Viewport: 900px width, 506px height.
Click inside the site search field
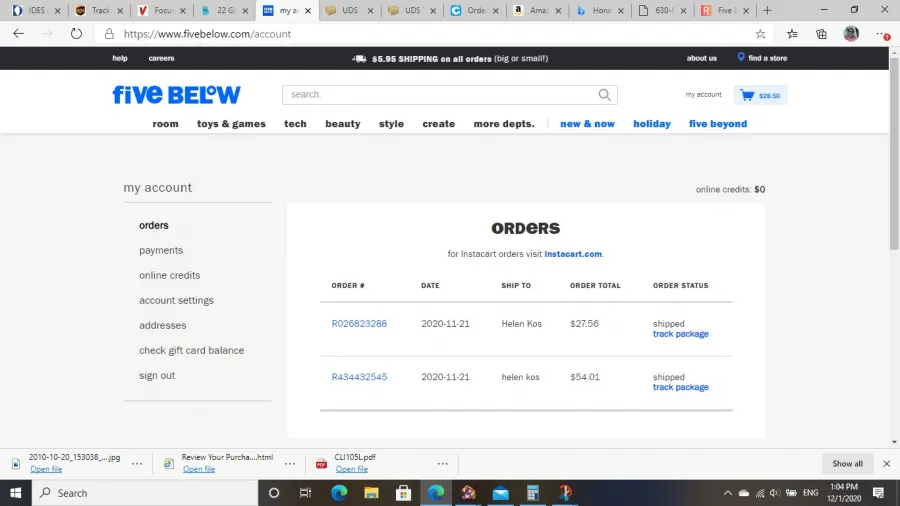(440, 95)
